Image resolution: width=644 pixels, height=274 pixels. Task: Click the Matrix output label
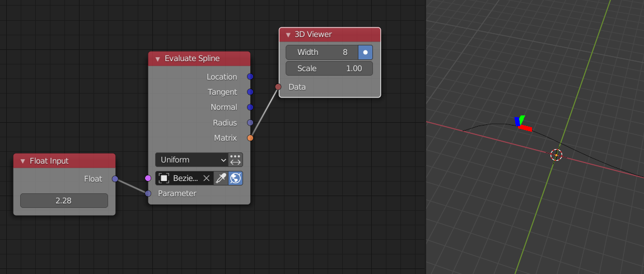click(226, 138)
